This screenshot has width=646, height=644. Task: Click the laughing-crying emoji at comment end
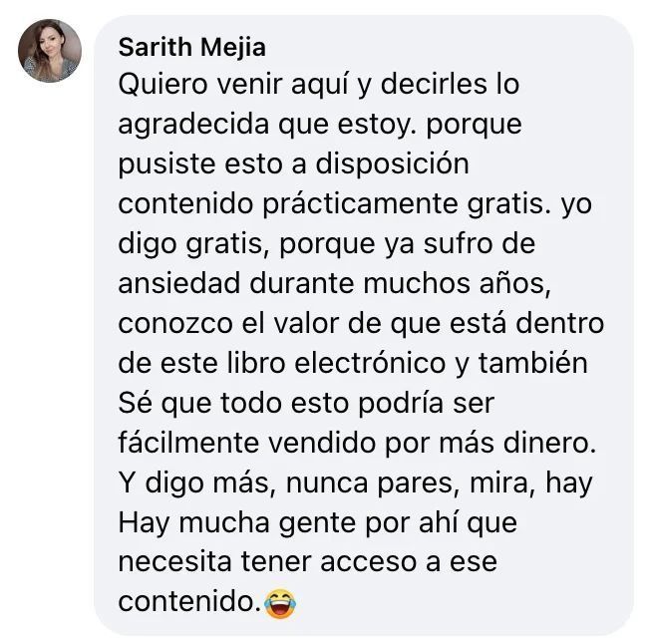280,603
